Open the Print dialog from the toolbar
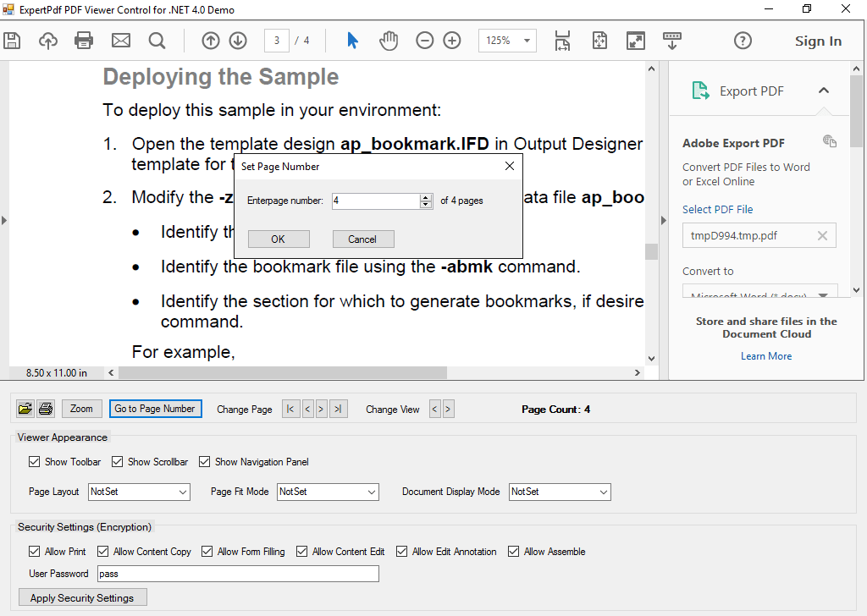 (84, 40)
